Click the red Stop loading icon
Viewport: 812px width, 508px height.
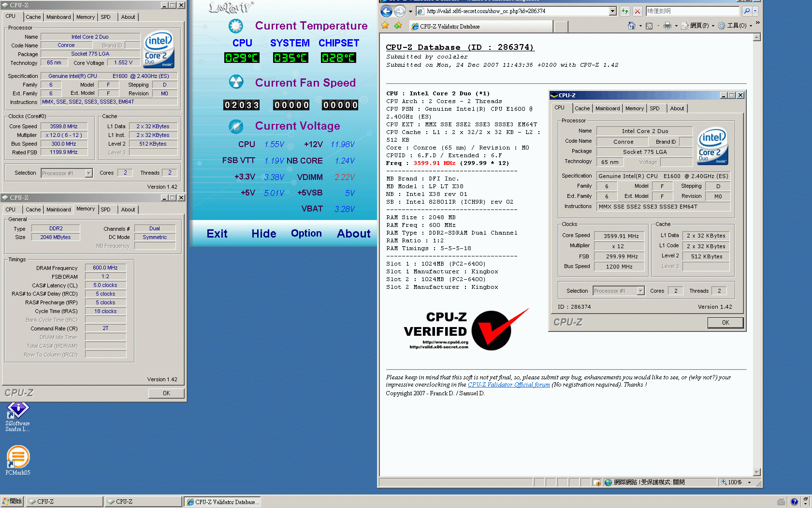click(x=638, y=11)
